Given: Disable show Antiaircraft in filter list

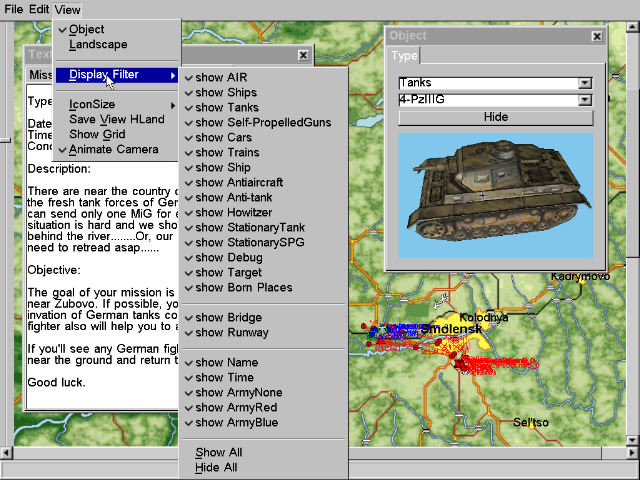Looking at the screenshot, I should click(x=239, y=182).
